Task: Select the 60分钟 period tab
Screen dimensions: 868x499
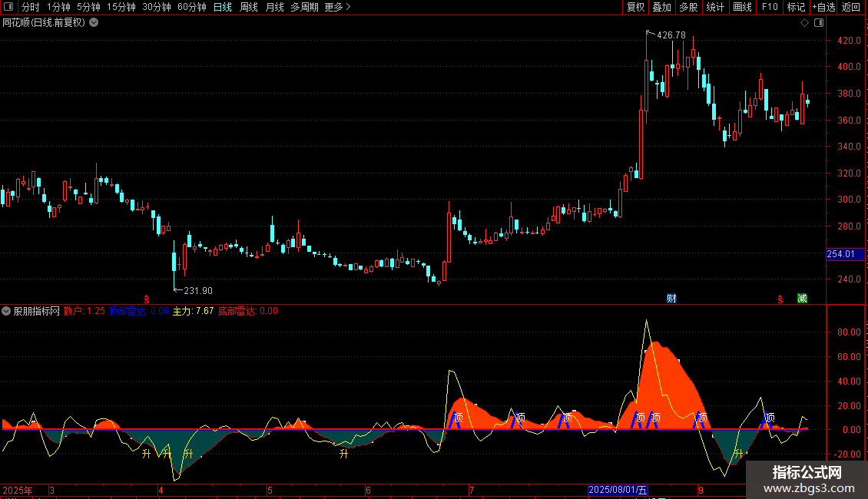Action: coord(192,7)
